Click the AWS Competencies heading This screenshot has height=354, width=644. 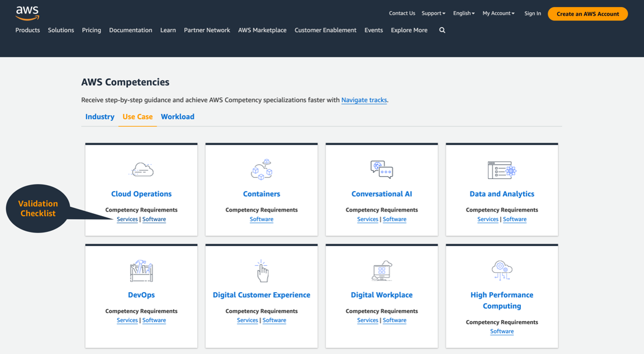coord(125,82)
